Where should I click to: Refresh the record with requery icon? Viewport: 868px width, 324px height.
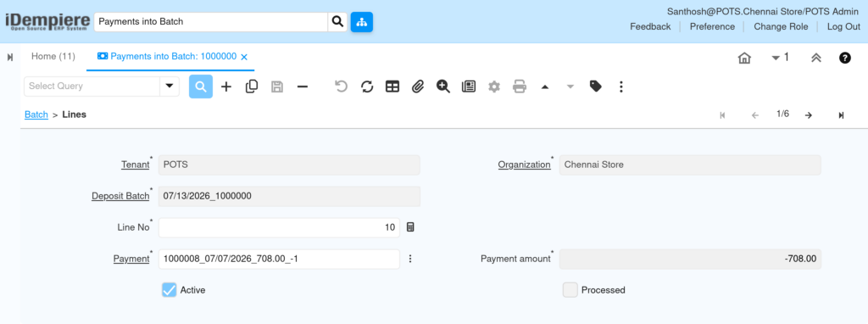pos(367,87)
